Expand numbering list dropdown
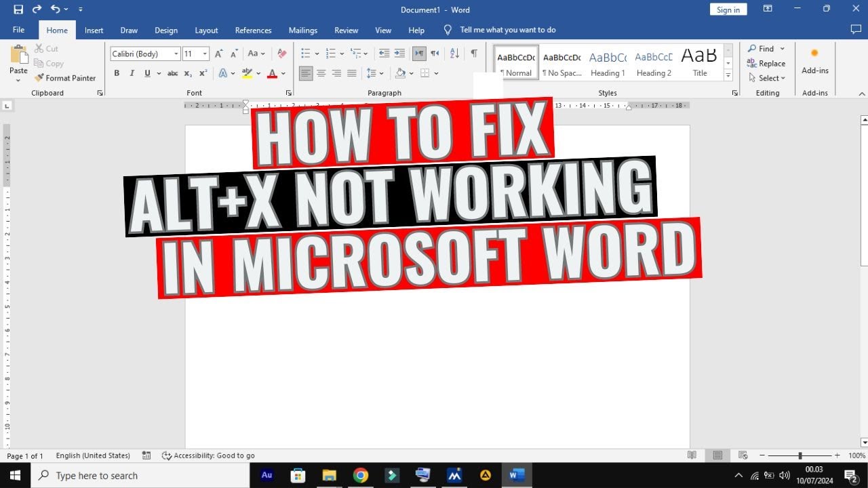Viewport: 868px width, 488px height. coord(342,54)
